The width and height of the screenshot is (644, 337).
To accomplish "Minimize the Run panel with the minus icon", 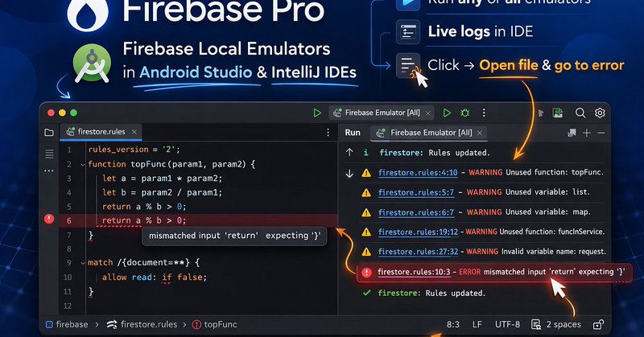I will click(601, 133).
